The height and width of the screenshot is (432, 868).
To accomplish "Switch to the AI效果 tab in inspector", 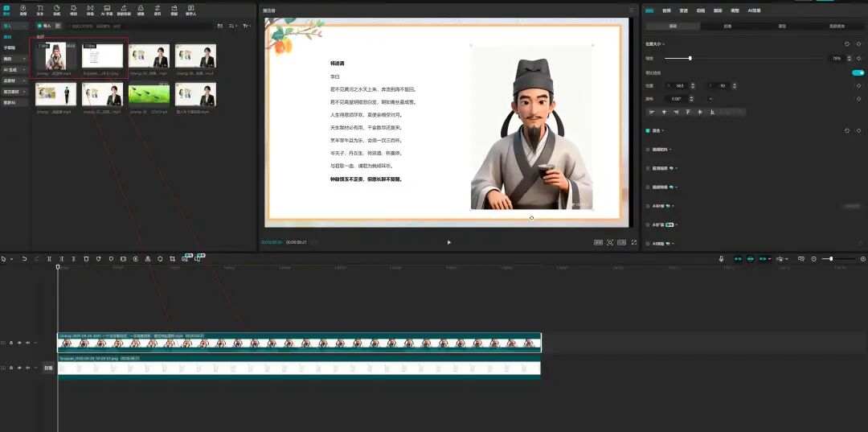I will tap(755, 10).
